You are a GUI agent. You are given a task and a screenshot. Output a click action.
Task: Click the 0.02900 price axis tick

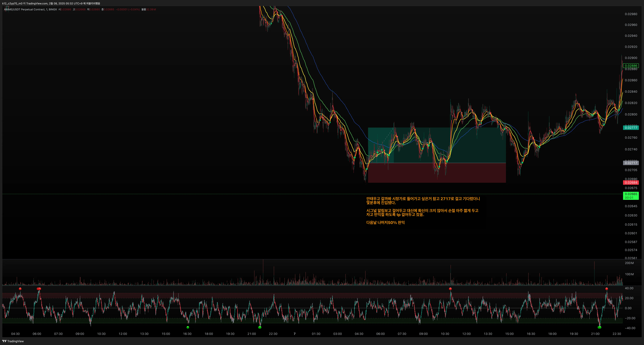point(631,58)
